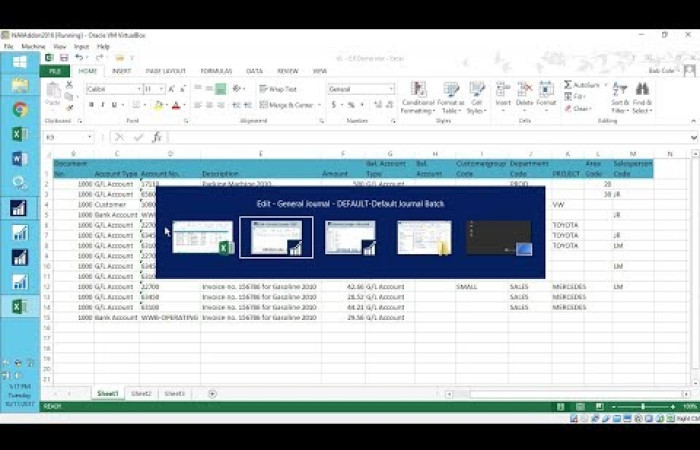This screenshot has height=450, width=700.
Task: Increase font size with the larger A
Action: click(171, 89)
